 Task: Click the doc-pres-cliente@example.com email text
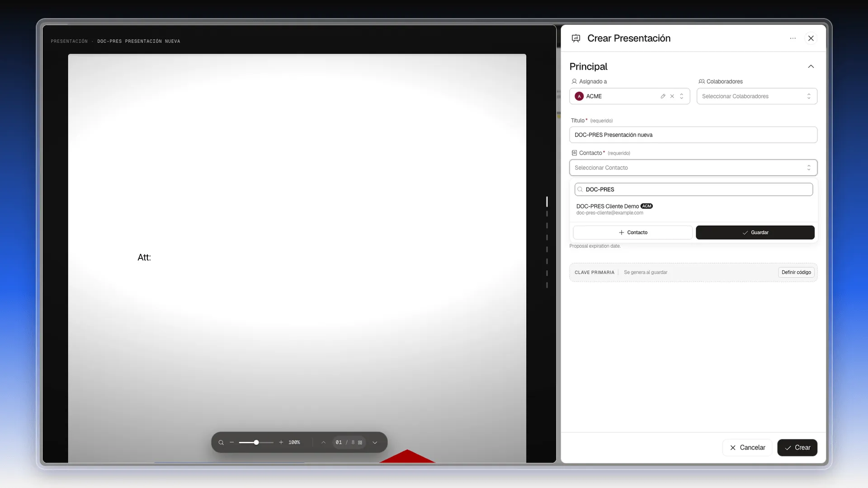click(609, 213)
